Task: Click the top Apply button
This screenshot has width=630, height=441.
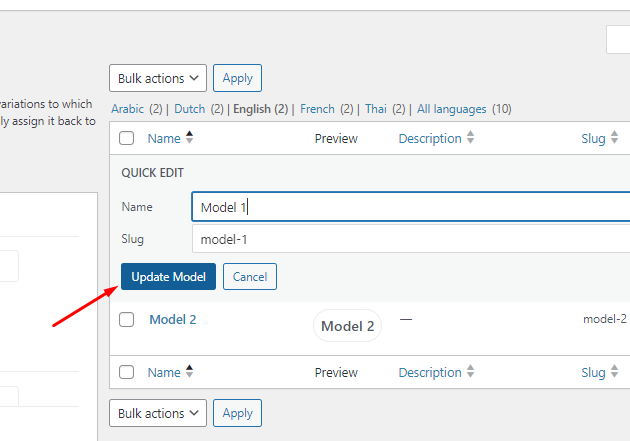Action: [237, 78]
